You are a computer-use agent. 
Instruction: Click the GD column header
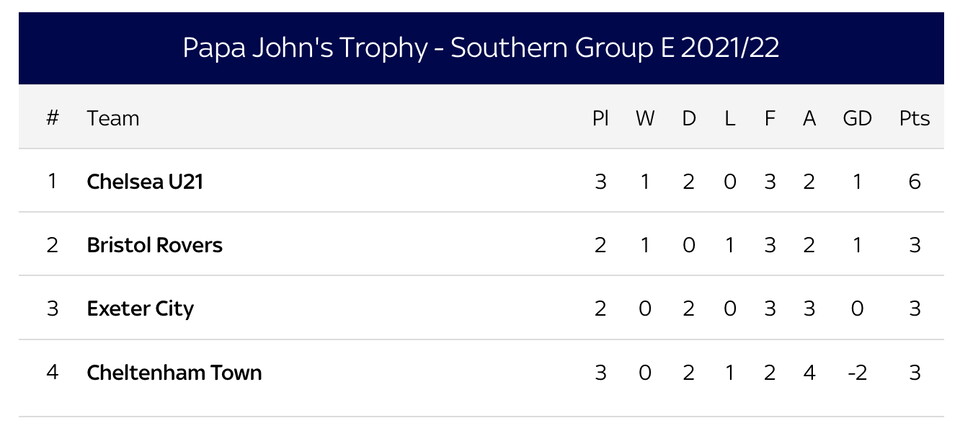[x=857, y=118]
